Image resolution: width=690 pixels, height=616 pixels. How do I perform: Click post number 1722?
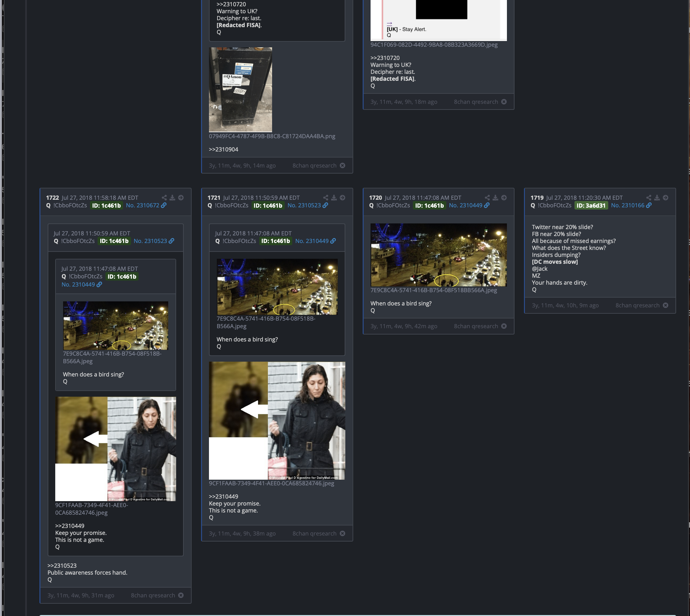pyautogui.click(x=52, y=198)
